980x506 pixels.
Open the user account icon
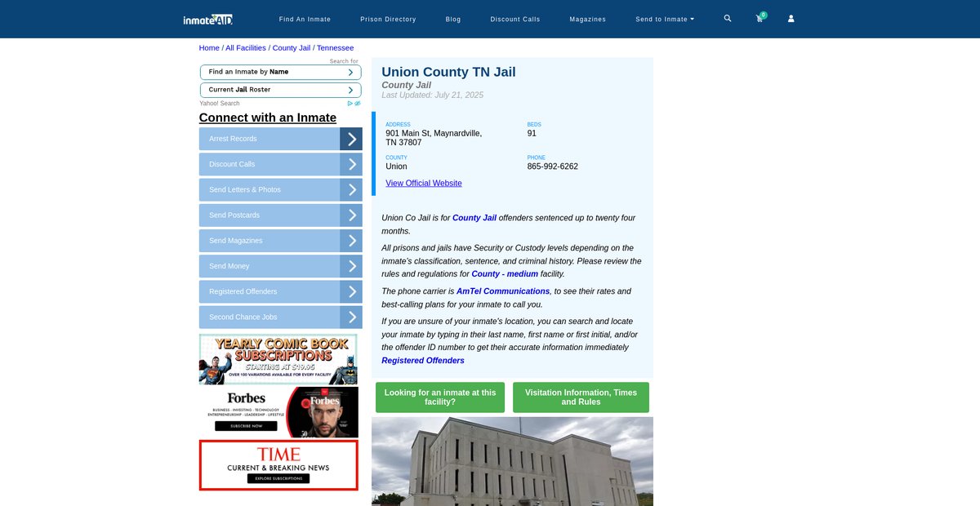click(x=791, y=19)
